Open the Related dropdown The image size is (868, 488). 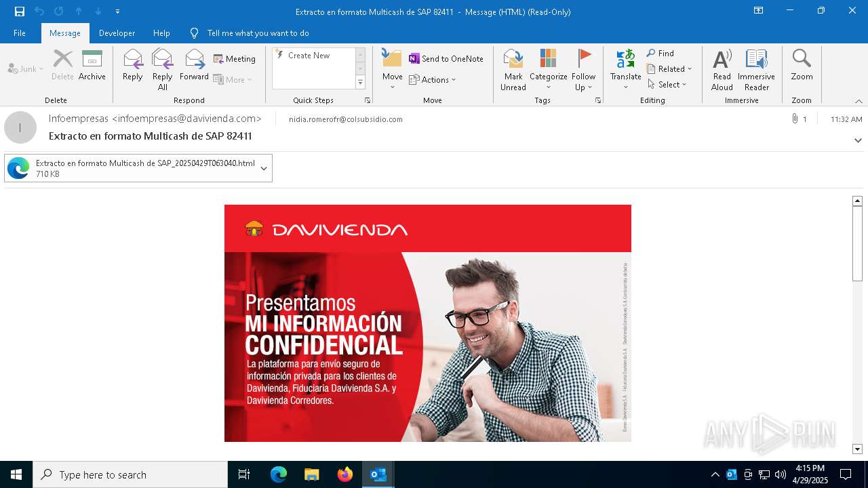click(669, 68)
